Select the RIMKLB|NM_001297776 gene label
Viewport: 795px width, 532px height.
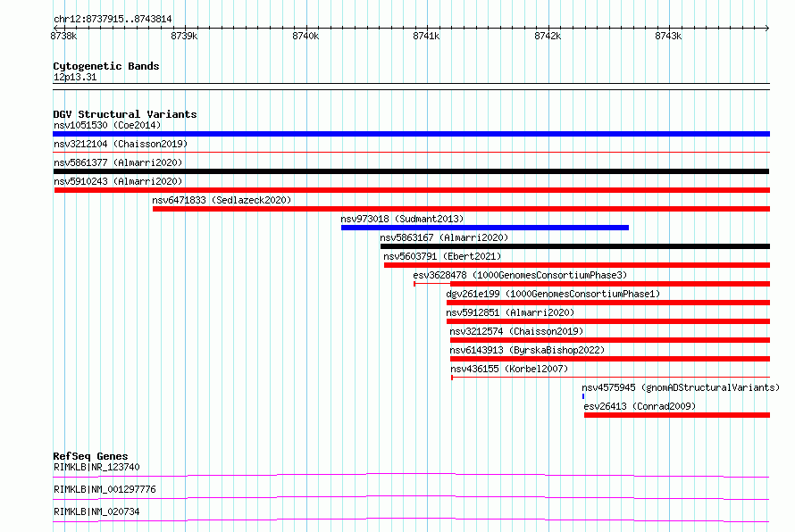(x=105, y=489)
